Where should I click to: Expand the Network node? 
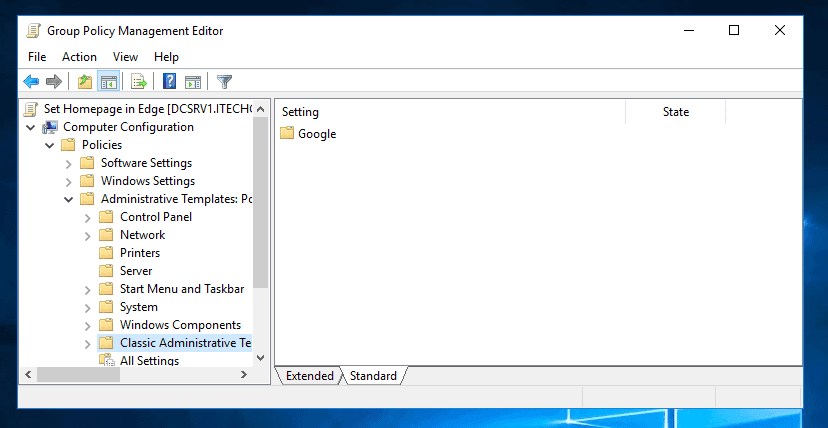click(88, 235)
